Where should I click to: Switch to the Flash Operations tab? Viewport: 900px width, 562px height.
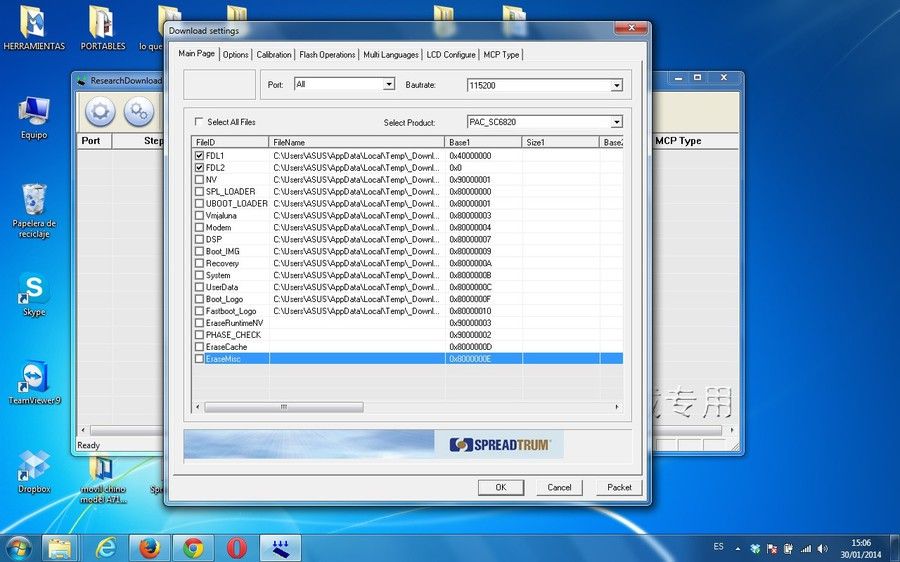(x=327, y=55)
